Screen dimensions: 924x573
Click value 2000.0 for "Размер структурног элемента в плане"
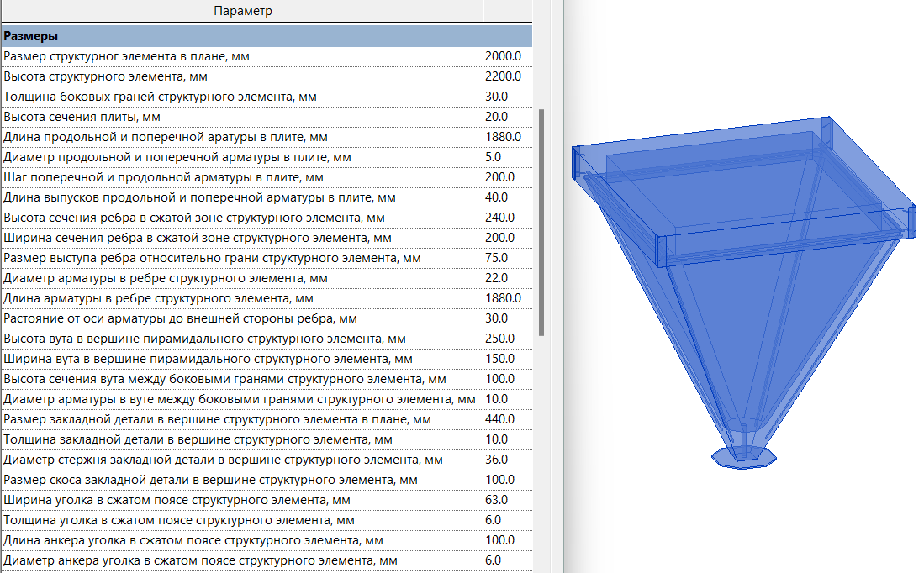pos(503,56)
